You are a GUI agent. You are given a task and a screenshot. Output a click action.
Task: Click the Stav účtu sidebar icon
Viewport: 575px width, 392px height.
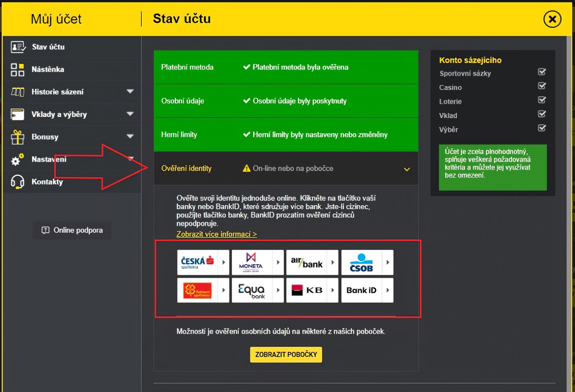[18, 47]
